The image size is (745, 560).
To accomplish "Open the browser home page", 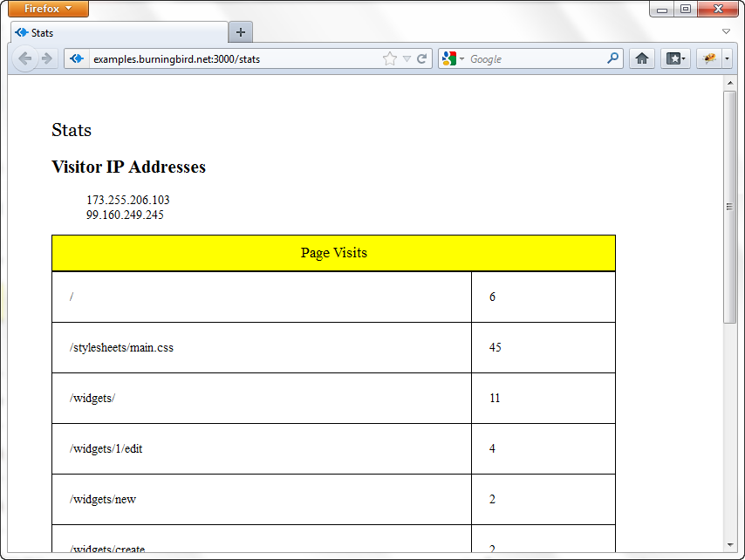I will click(x=641, y=58).
